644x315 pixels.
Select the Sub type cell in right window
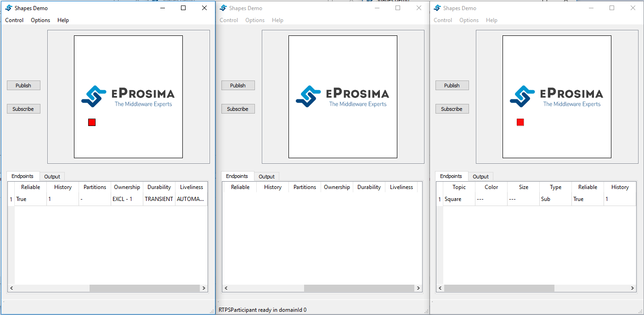point(556,199)
